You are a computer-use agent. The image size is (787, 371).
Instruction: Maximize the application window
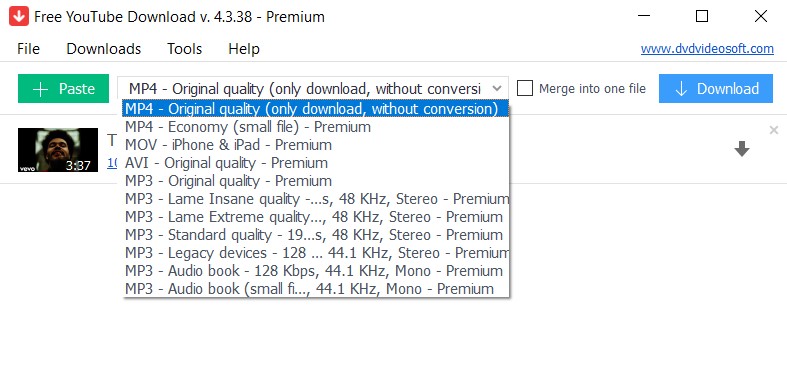[x=702, y=16]
